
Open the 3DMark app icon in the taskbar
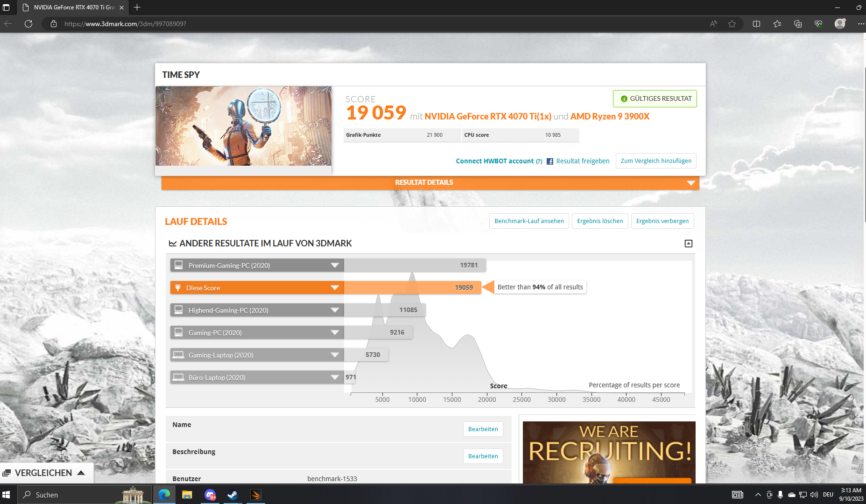pos(256,495)
